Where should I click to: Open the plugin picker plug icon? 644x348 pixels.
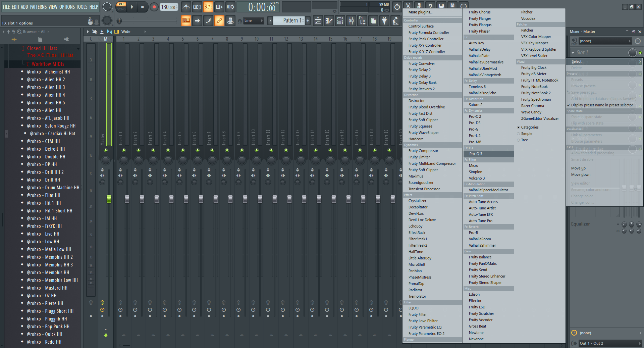384,21
